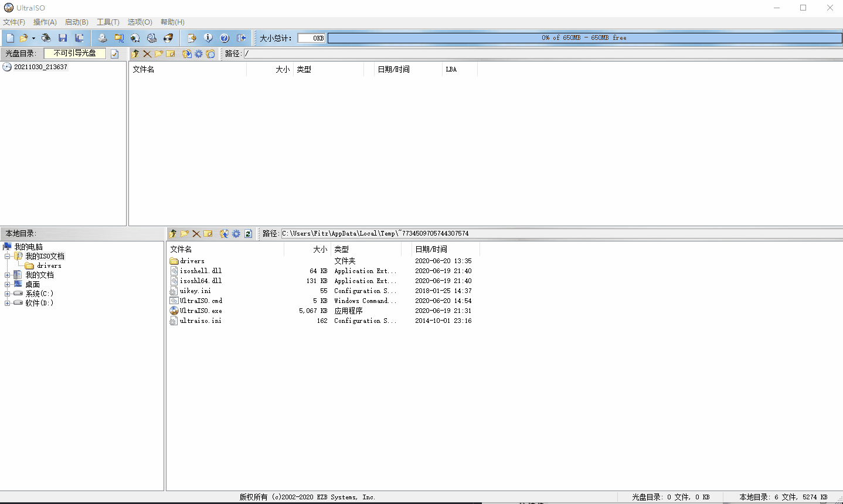Open the dropdown arrow beside Open icon

[x=33, y=39]
